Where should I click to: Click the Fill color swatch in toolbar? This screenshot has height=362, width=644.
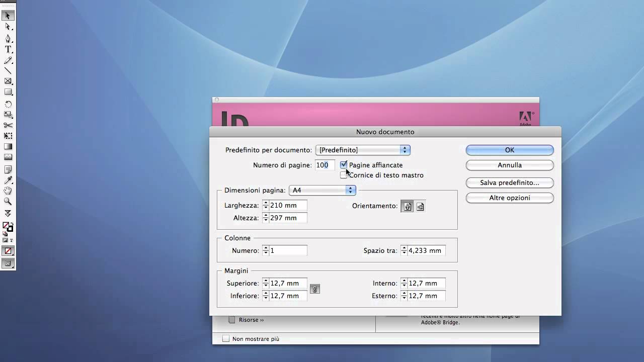coord(6,225)
